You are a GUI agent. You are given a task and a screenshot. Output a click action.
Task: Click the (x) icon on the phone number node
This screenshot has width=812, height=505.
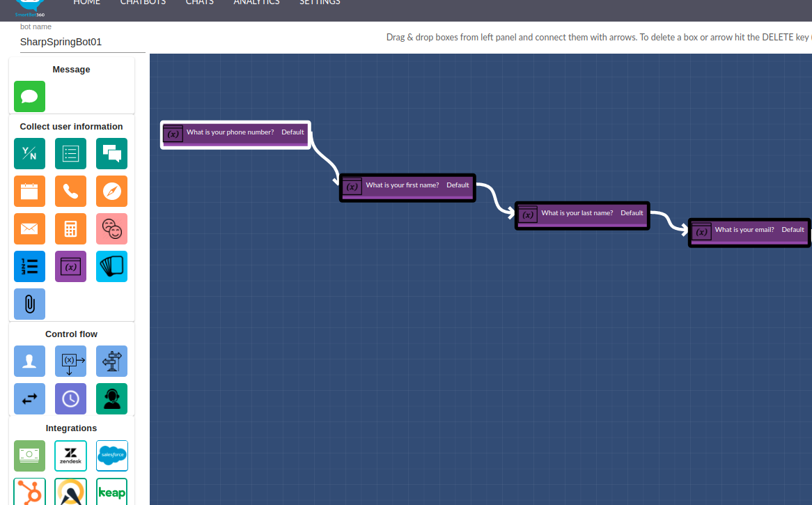point(173,134)
